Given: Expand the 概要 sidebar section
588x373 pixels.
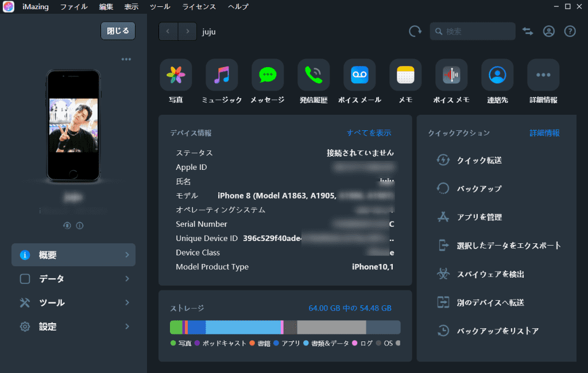Looking at the screenshot, I should 73,255.
